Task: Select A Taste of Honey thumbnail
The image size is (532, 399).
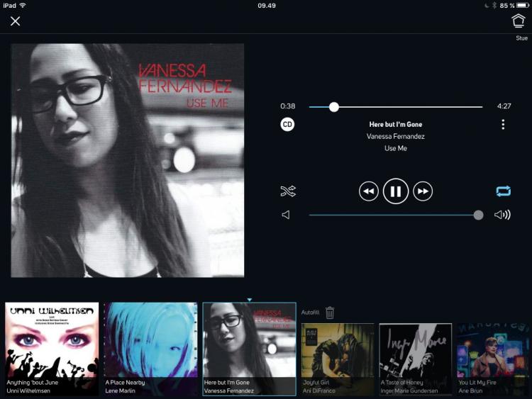Action: [x=416, y=359]
